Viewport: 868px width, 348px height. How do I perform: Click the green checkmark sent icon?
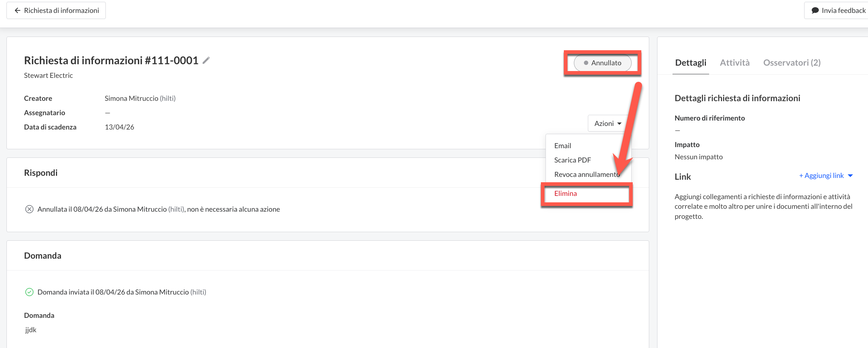pos(29,292)
